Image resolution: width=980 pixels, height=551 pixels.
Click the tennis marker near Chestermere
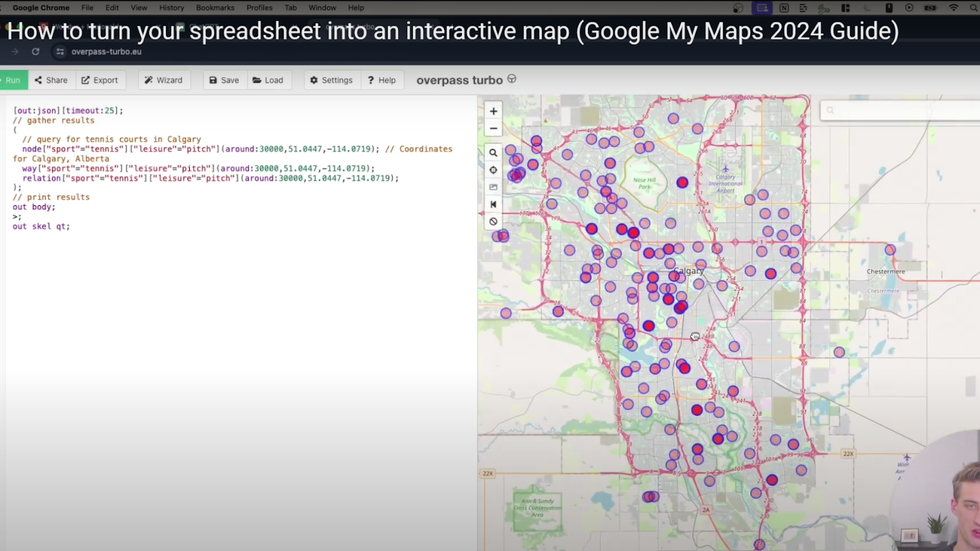pyautogui.click(x=890, y=249)
